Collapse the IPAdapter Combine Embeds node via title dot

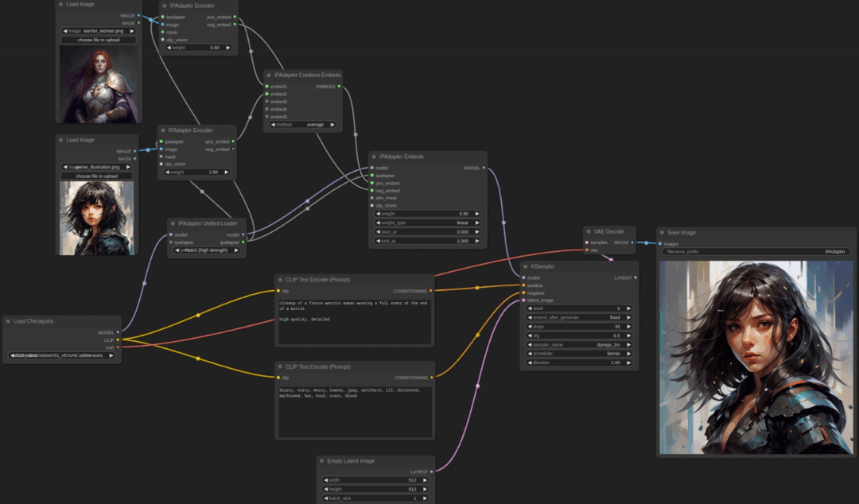[x=269, y=75]
